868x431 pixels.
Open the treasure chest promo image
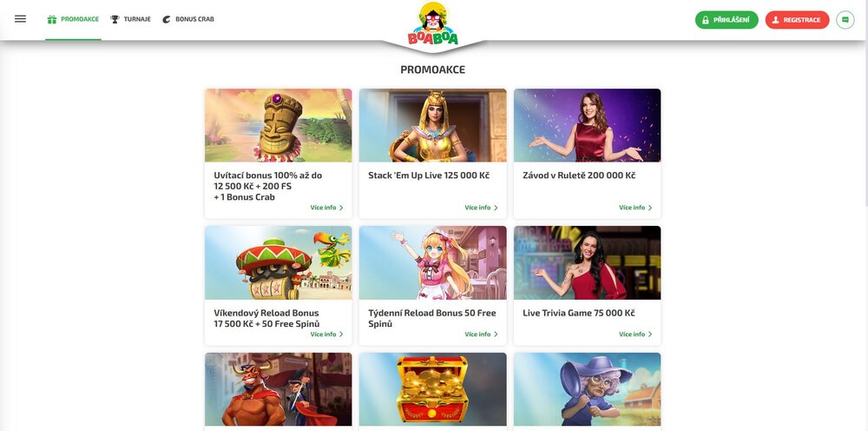(433, 389)
